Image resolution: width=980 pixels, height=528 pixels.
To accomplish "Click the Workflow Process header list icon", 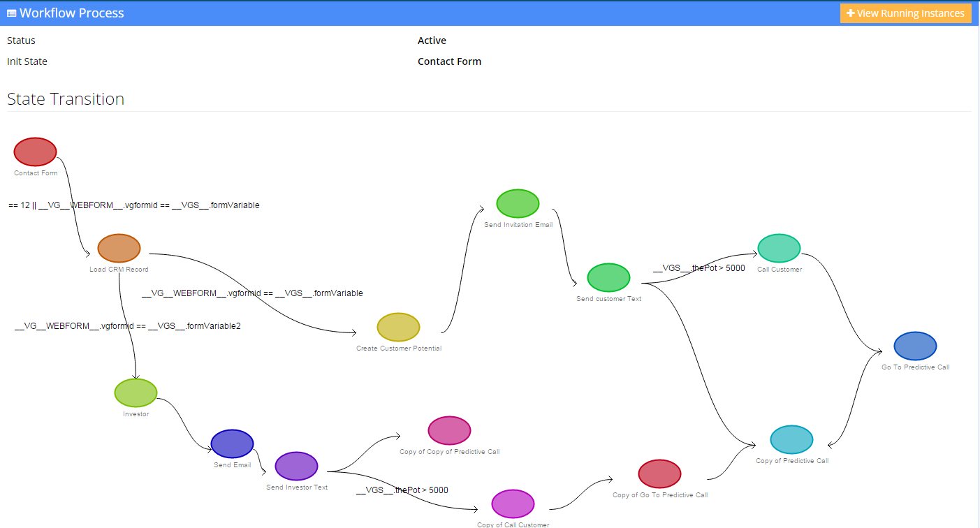I will click(12, 12).
